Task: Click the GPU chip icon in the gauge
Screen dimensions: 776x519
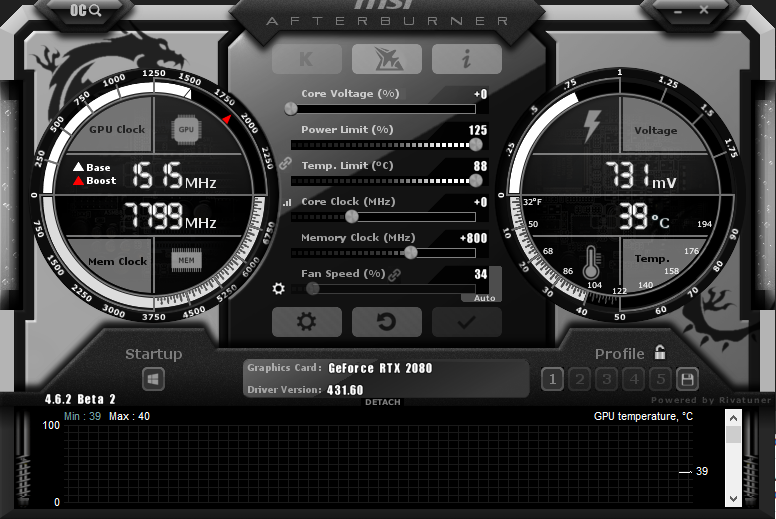Action: point(187,130)
